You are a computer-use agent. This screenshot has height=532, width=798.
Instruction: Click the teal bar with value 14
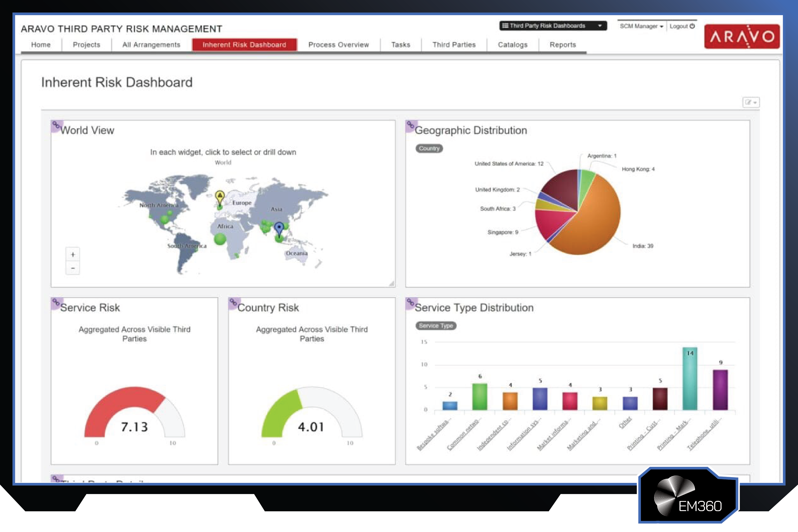coord(690,379)
